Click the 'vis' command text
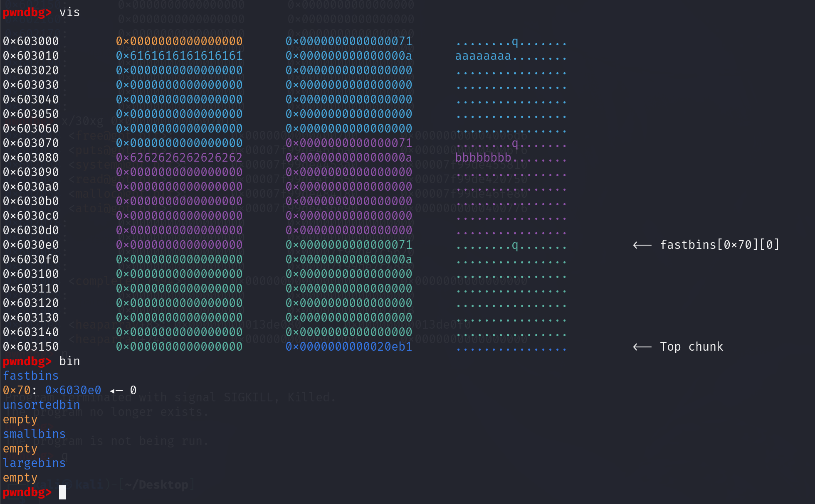 point(69,12)
